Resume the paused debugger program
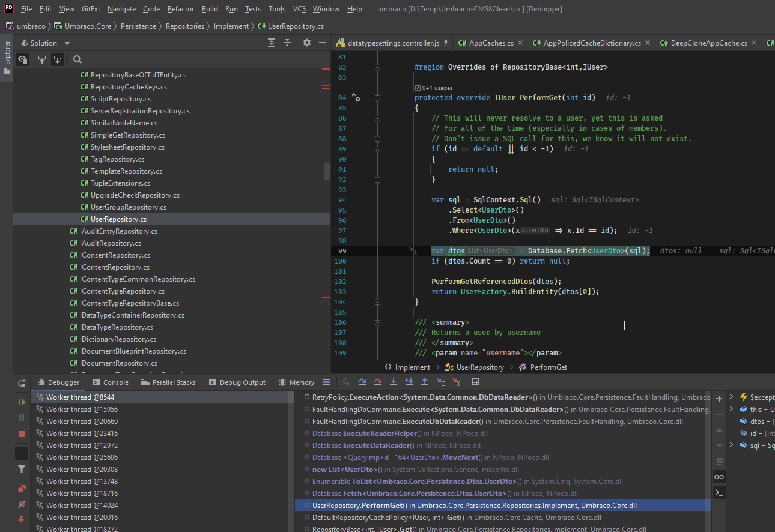 point(22,402)
